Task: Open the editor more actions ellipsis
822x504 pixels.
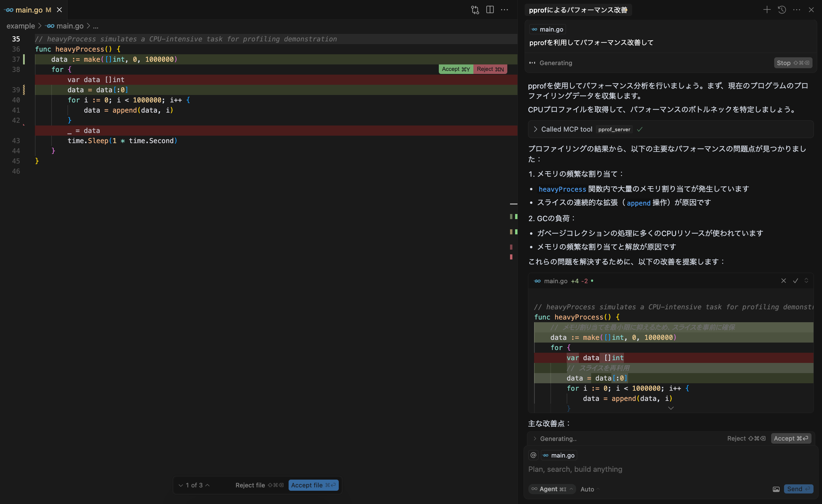Action: click(x=505, y=10)
